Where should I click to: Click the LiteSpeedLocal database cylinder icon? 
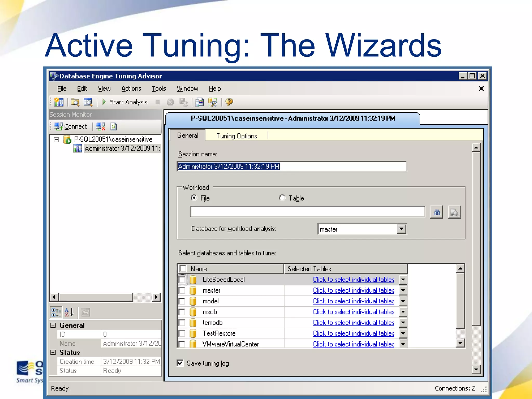click(x=193, y=280)
